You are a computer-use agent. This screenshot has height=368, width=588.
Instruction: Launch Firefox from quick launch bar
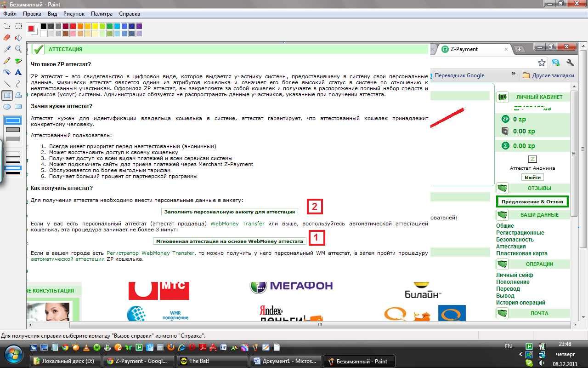(x=170, y=347)
